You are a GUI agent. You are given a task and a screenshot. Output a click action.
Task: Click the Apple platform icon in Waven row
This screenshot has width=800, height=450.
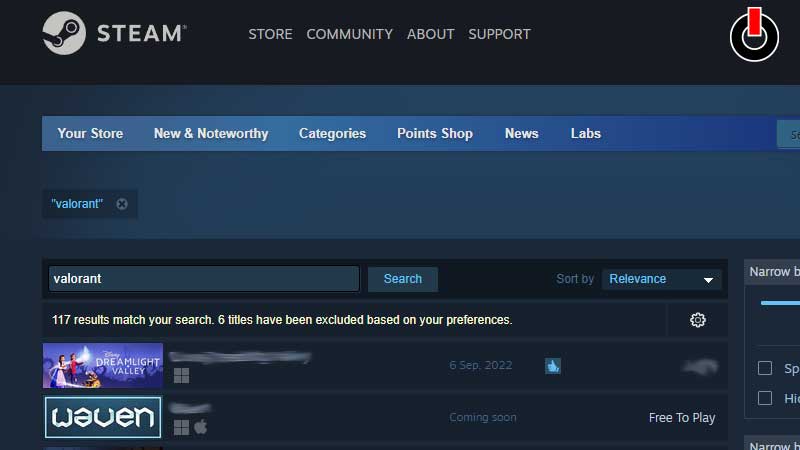click(201, 427)
